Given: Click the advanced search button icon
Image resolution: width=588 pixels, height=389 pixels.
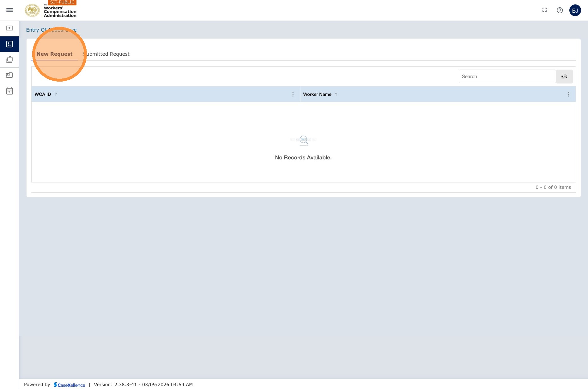Looking at the screenshot, I should 564,77.
